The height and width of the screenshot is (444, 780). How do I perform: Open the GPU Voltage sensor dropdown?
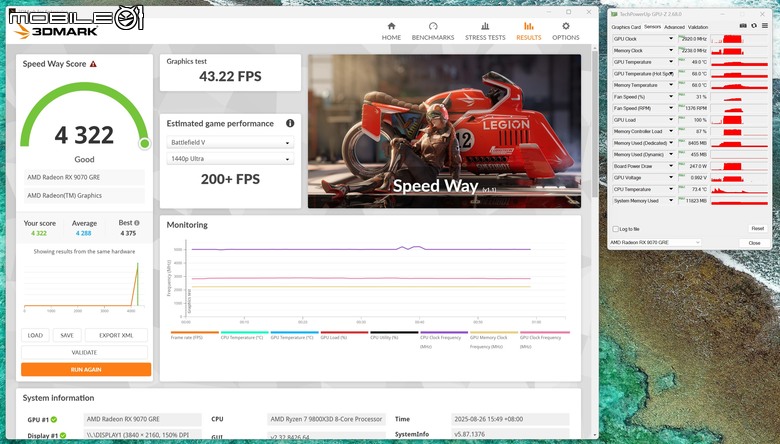click(x=671, y=178)
